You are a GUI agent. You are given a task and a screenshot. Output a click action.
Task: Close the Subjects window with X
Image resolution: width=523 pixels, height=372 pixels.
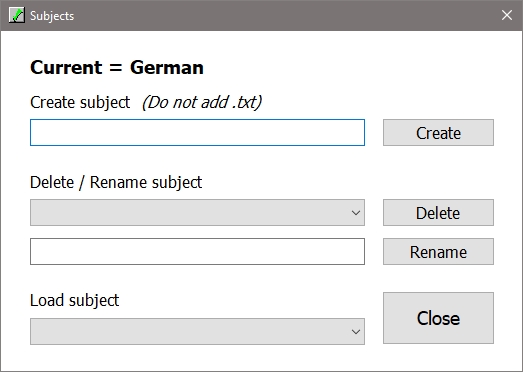click(x=507, y=15)
